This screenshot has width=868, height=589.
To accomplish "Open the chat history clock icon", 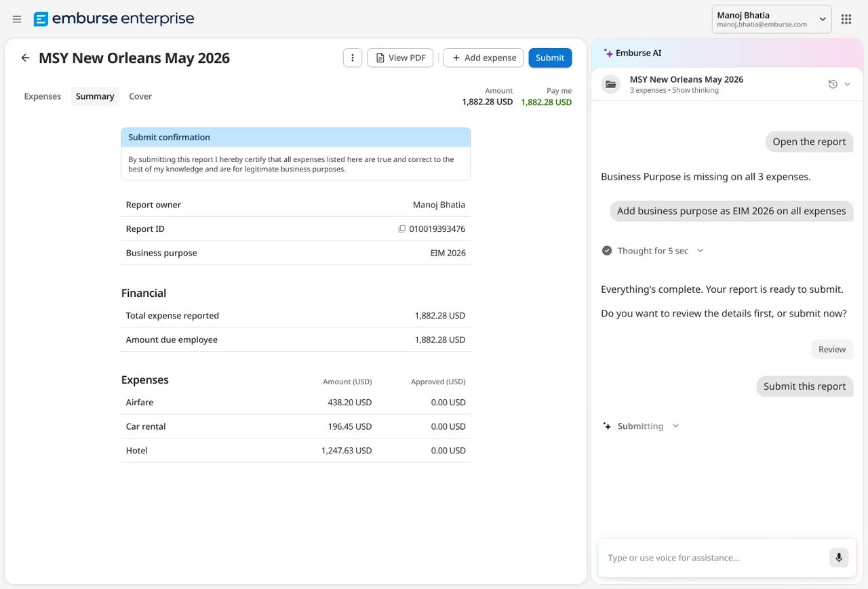I will point(833,84).
